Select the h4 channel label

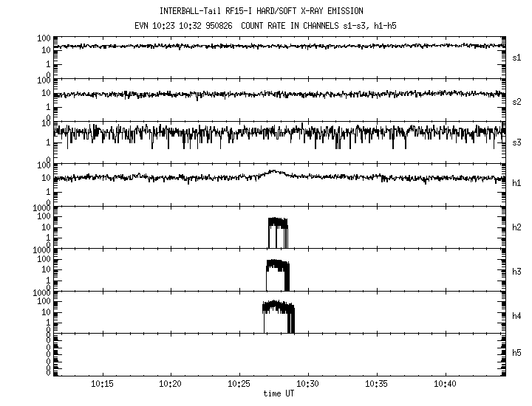pos(517,316)
